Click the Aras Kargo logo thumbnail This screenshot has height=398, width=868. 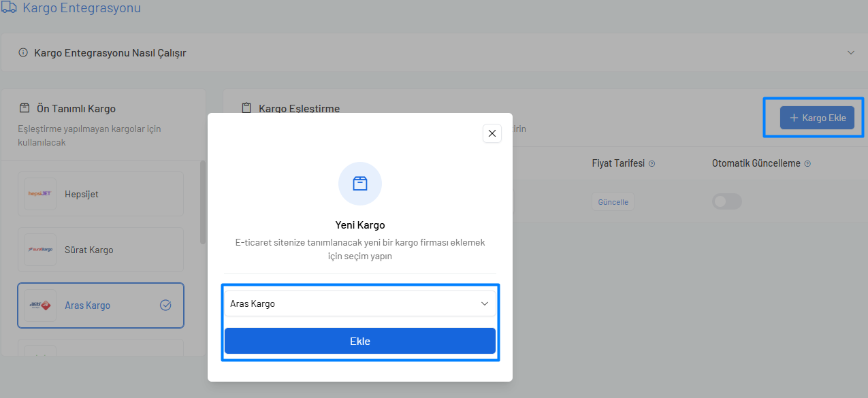tap(40, 305)
